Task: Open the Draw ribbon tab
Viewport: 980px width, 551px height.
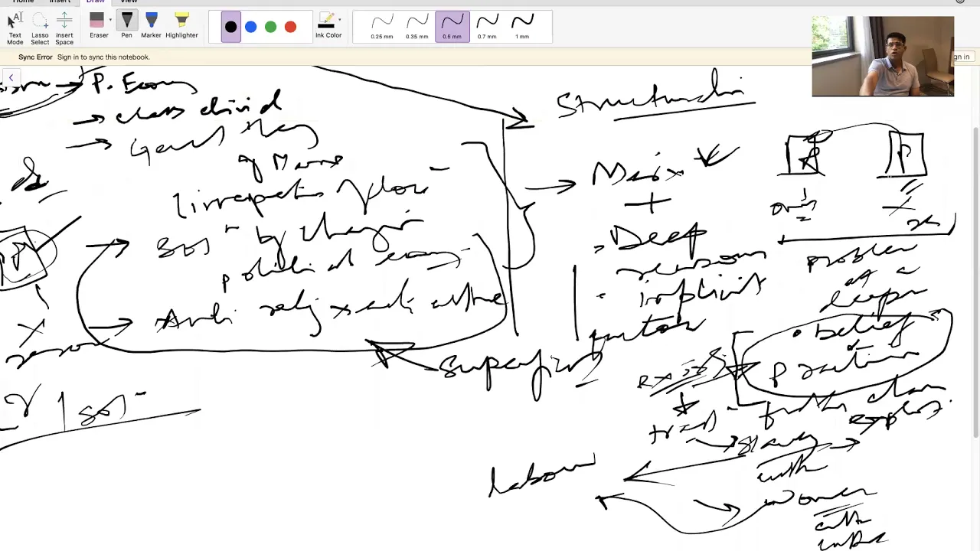Action: [x=95, y=2]
